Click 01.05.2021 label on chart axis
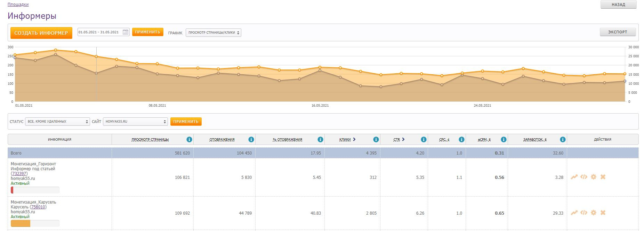Image resolution: width=644 pixels, height=231 pixels. tap(24, 105)
